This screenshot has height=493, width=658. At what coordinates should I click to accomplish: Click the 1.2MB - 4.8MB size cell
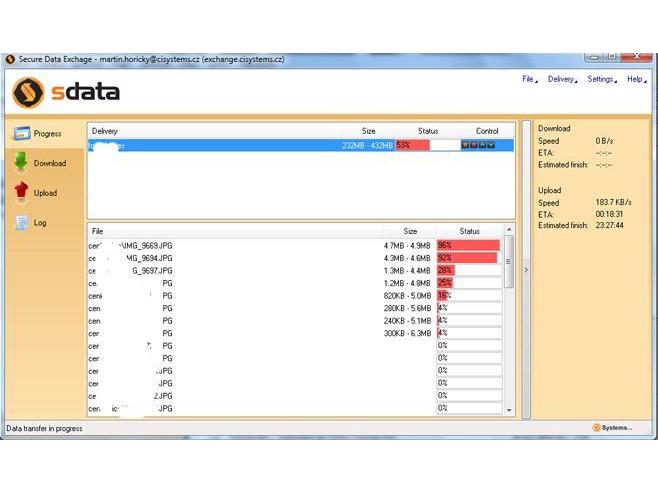pyautogui.click(x=407, y=283)
